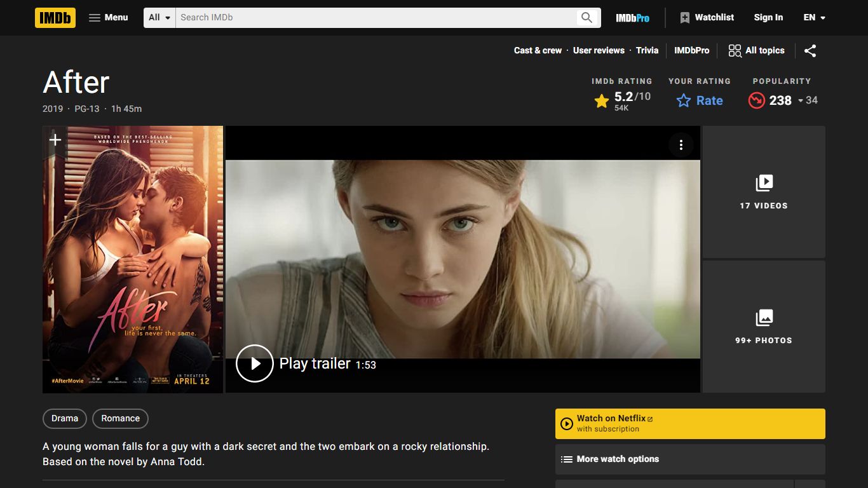This screenshot has width=868, height=488.
Task: Add After to watchlist via the poster plus
Action: [x=55, y=140]
